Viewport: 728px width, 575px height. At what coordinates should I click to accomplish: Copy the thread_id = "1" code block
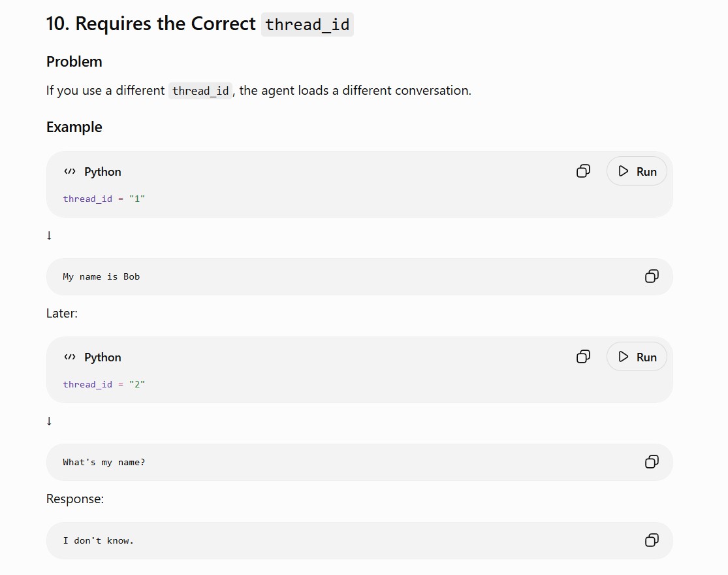[583, 171]
